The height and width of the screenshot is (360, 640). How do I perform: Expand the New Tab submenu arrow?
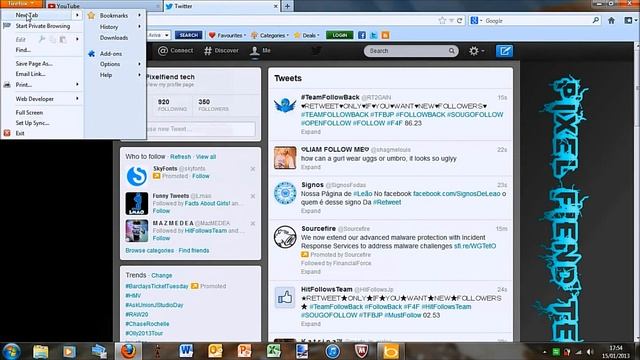tap(77, 15)
